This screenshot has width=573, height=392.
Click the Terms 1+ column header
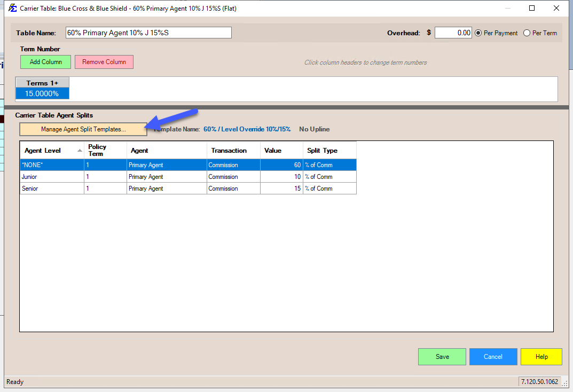pyautogui.click(x=42, y=83)
